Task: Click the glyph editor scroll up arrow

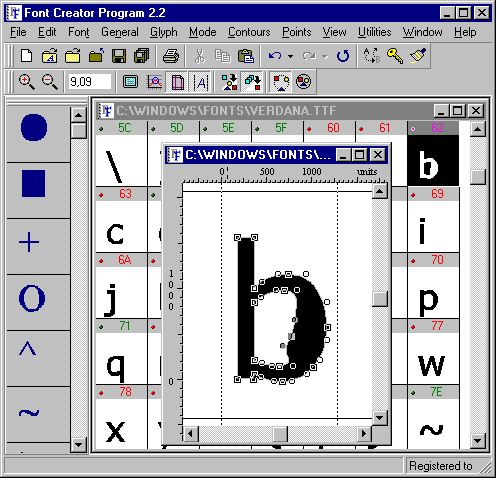Action: 380,191
